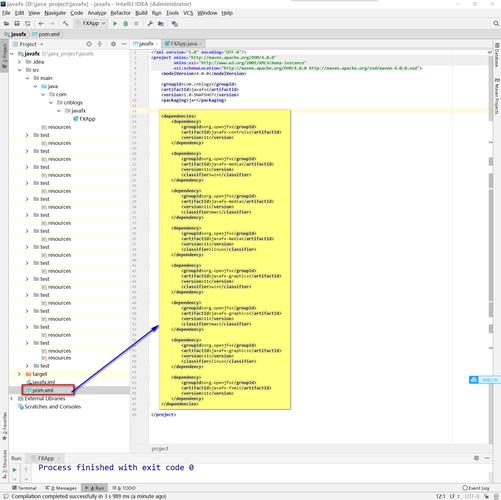
Task: Click the UTF-8 encoding in status bar
Action: point(472,496)
